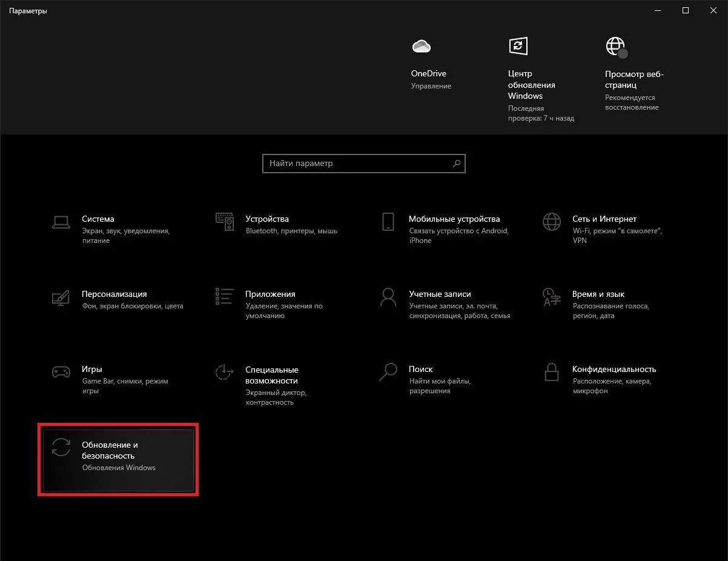The image size is (728, 561).
Task: Click the OneDrive cloud icon
Action: point(421,46)
